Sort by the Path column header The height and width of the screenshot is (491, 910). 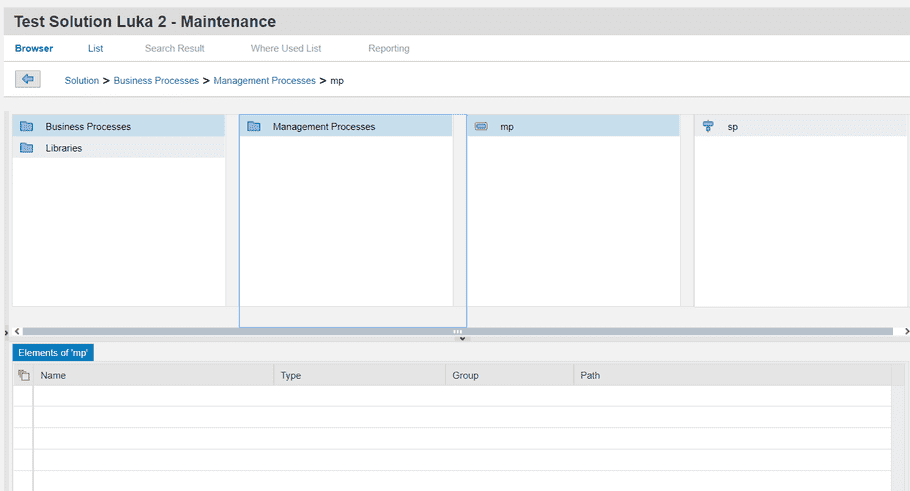[x=732, y=376]
